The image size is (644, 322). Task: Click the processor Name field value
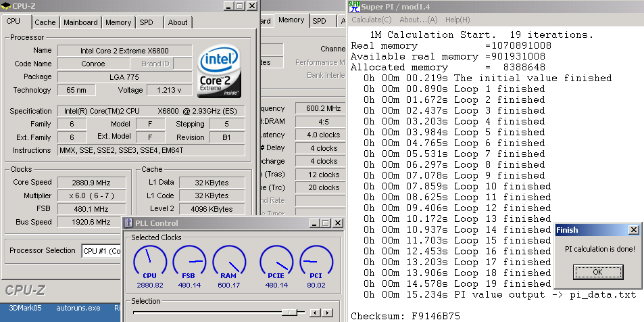tap(124, 51)
